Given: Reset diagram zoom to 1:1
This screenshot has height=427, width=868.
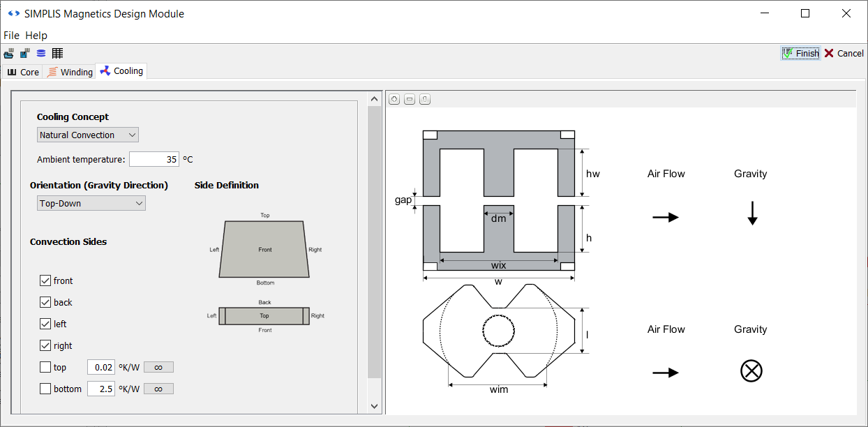Looking at the screenshot, I should coord(425,99).
